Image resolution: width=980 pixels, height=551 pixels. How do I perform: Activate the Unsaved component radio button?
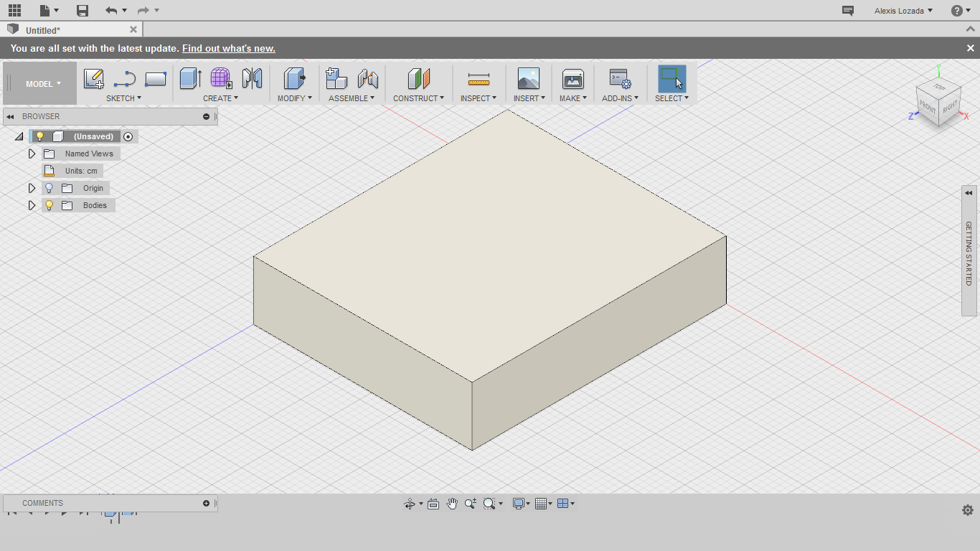coord(128,136)
